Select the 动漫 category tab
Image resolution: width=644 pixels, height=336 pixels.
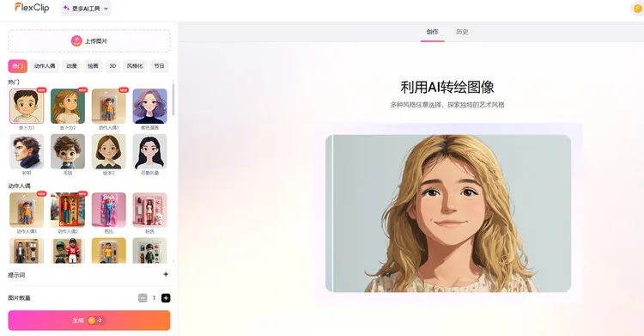(71, 66)
